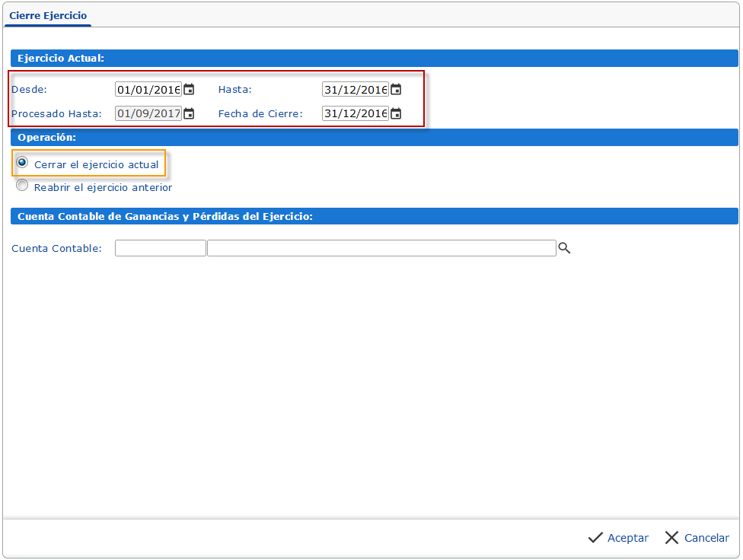This screenshot has height=560, width=743.
Task: Focus the Fecha de Cierre date field
Action: coord(355,114)
